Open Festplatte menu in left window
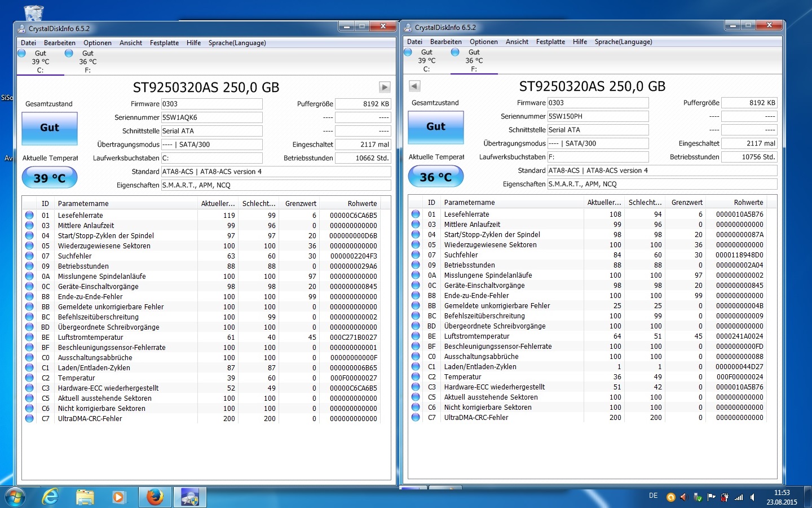 pos(164,43)
